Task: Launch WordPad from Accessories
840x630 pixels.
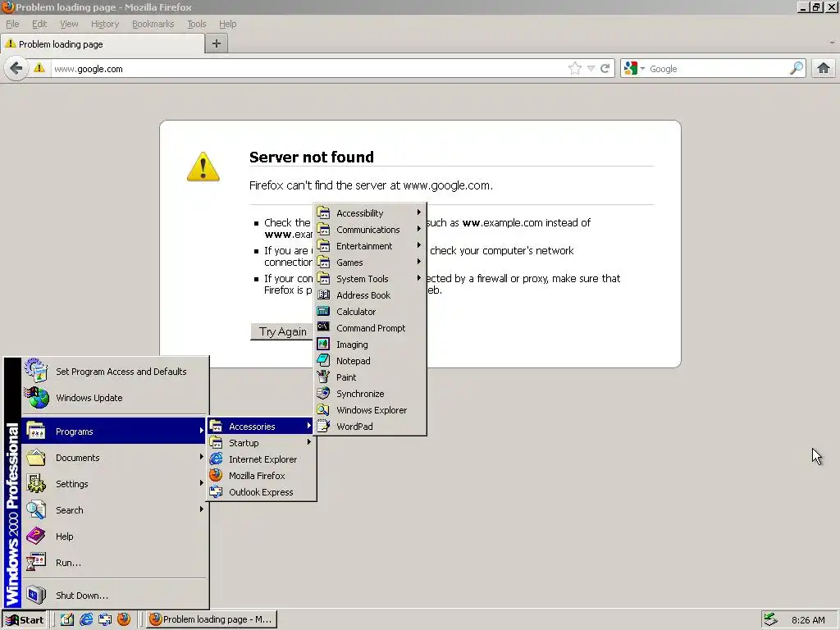Action: [370, 427]
